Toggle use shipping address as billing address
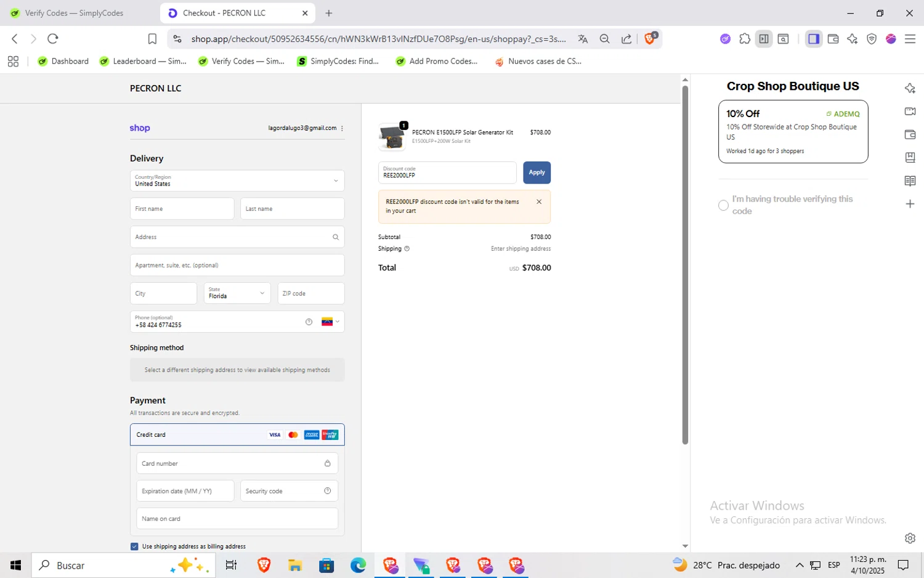The height and width of the screenshot is (578, 924). tap(134, 546)
